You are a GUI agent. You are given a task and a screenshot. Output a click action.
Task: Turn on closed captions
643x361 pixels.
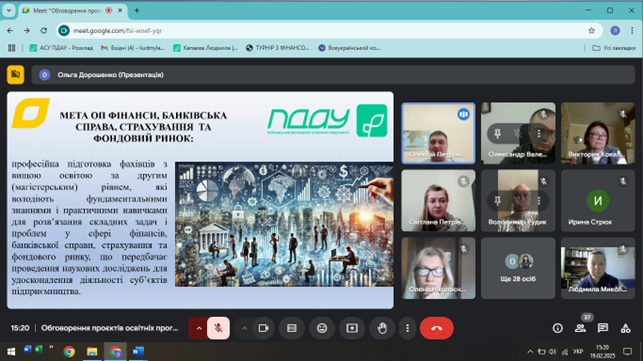(x=292, y=328)
